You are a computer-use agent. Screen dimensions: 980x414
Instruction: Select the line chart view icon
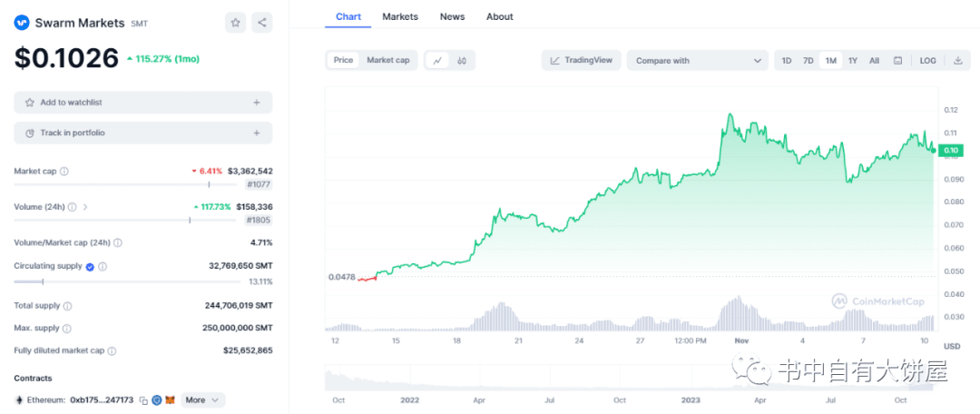click(437, 61)
